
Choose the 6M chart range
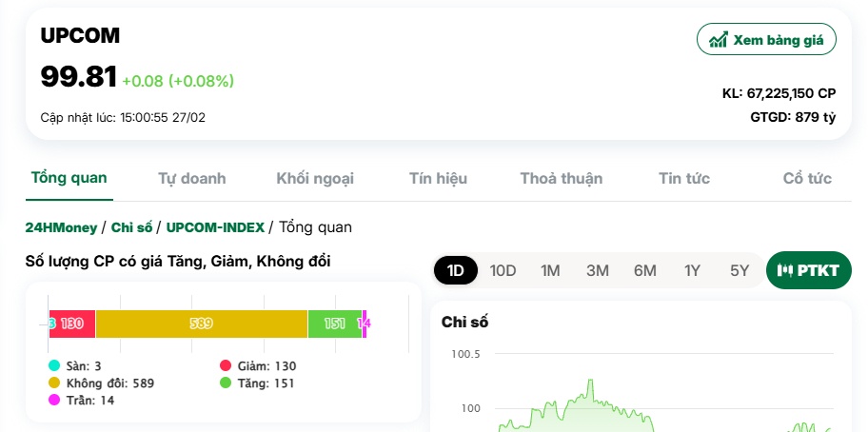pyautogui.click(x=645, y=270)
